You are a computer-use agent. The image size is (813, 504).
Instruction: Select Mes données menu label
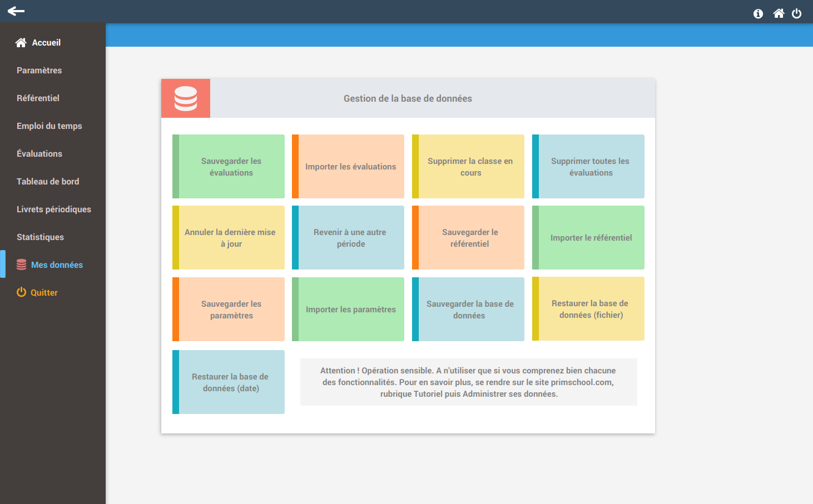coord(57,265)
